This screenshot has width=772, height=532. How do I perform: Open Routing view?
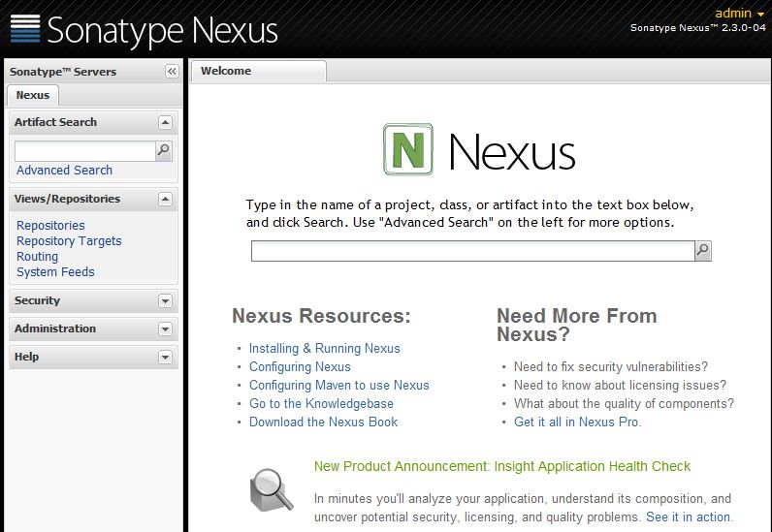coord(38,257)
